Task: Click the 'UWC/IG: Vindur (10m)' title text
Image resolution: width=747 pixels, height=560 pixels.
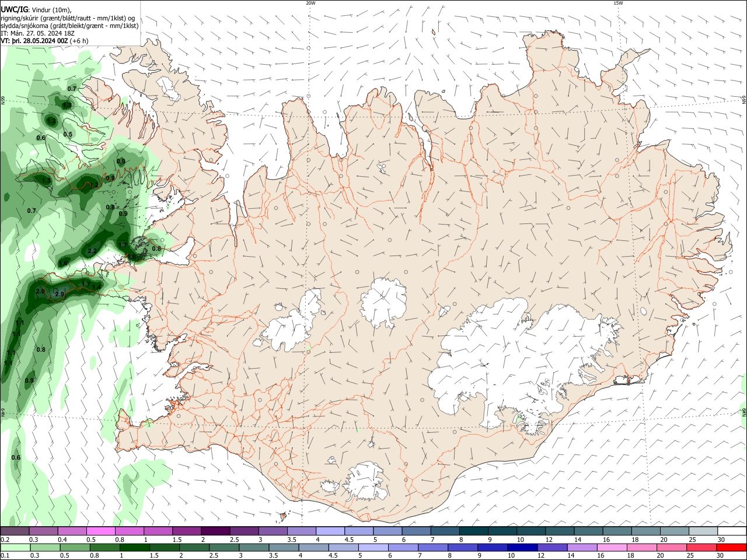Action: pyautogui.click(x=36, y=10)
